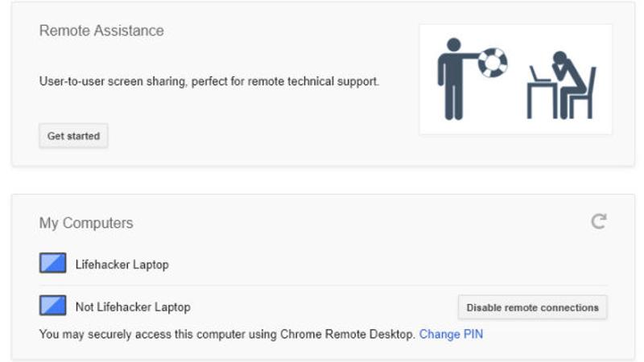Screen dimensions: 644x362
Task: Disable remote connections for this computer
Action: pos(532,307)
